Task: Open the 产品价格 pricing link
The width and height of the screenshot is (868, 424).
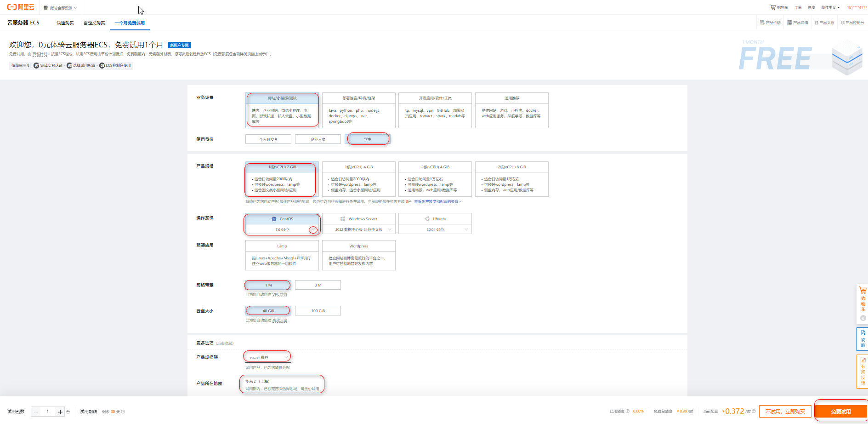Action: pyautogui.click(x=771, y=23)
